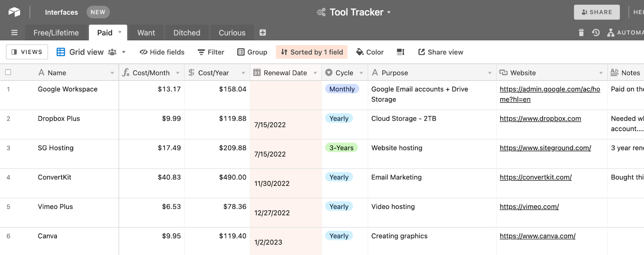
Task: Click the Airtable logo home icon
Action: point(14,12)
